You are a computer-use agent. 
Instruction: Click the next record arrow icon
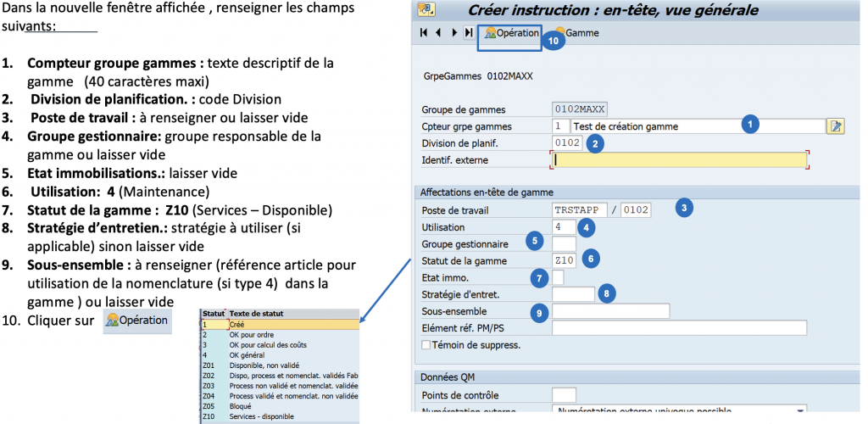454,33
